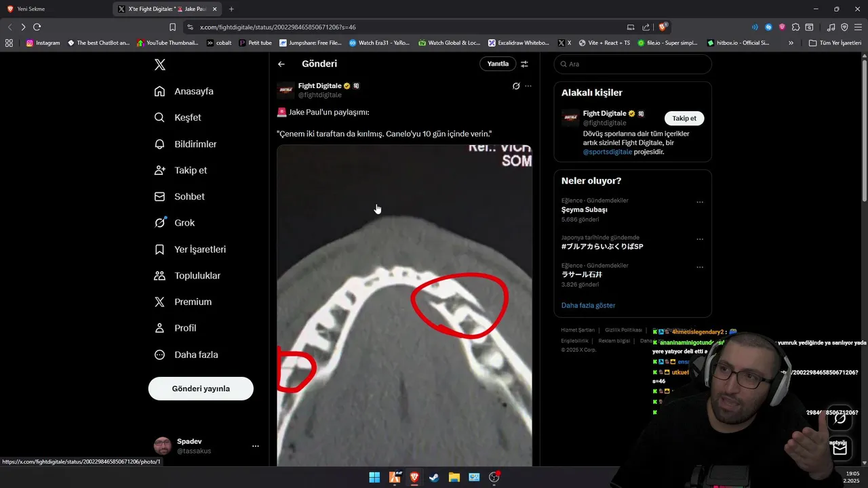This screenshot has height=488, width=868.
Task: Open account menu dots next to Spadev
Action: (256, 446)
